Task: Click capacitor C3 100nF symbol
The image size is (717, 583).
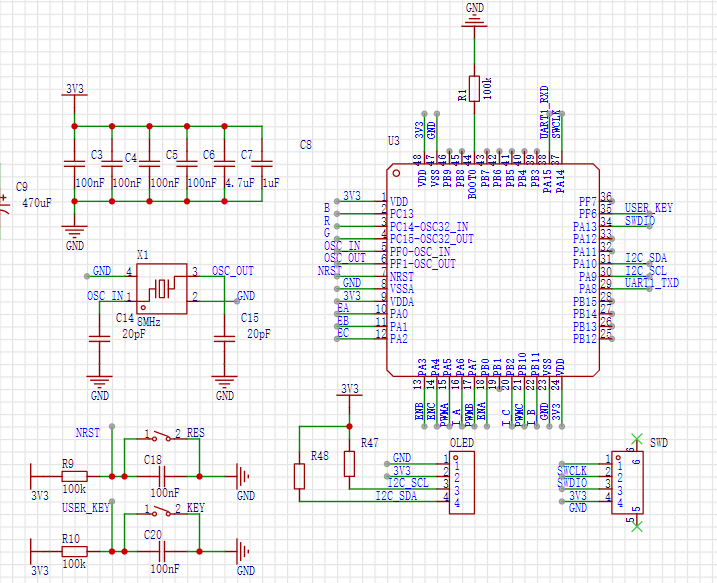Action: (x=74, y=163)
